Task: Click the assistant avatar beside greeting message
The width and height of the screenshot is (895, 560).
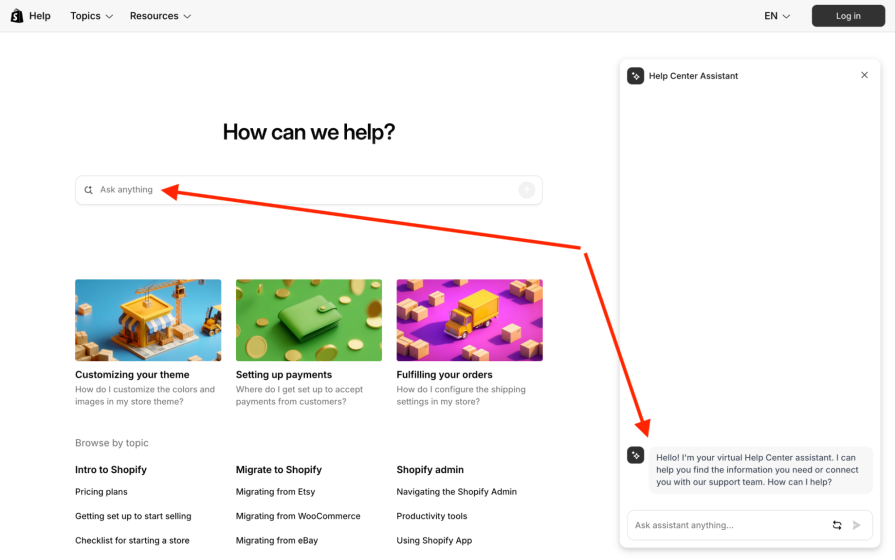Action: (x=635, y=455)
